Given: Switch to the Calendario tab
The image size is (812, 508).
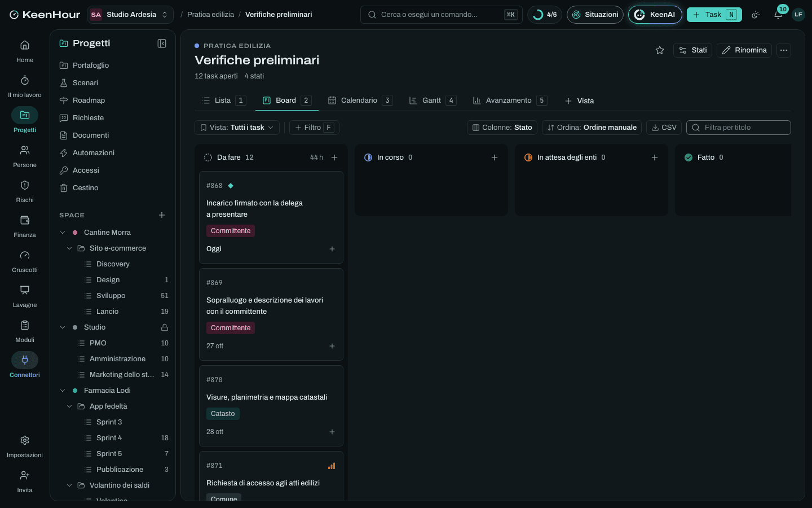Looking at the screenshot, I should 360,100.
